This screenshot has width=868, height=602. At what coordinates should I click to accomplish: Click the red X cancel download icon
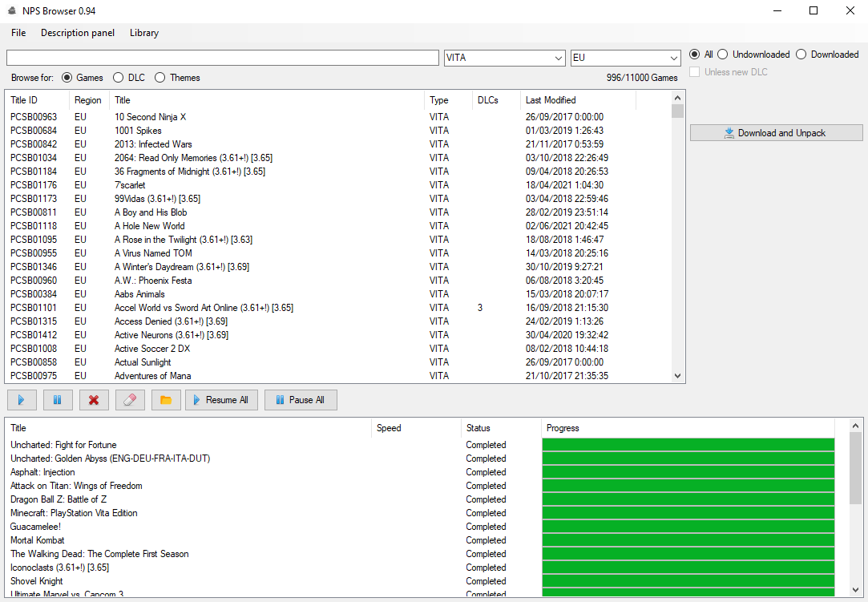point(94,400)
